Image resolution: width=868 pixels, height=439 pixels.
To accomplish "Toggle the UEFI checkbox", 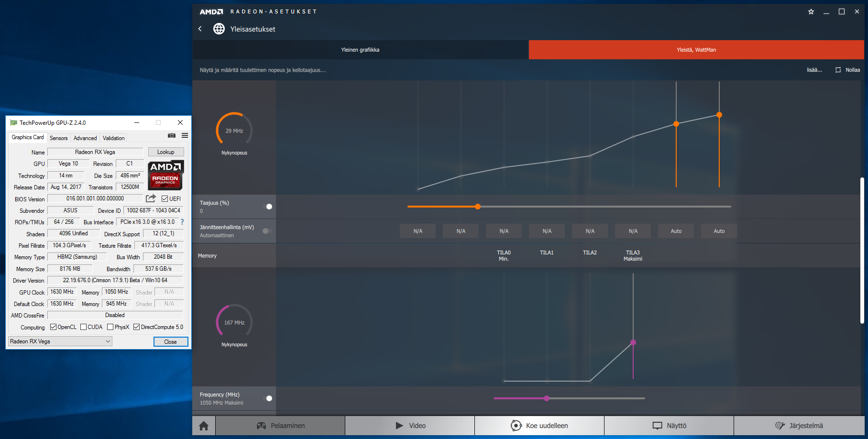I will click(165, 199).
